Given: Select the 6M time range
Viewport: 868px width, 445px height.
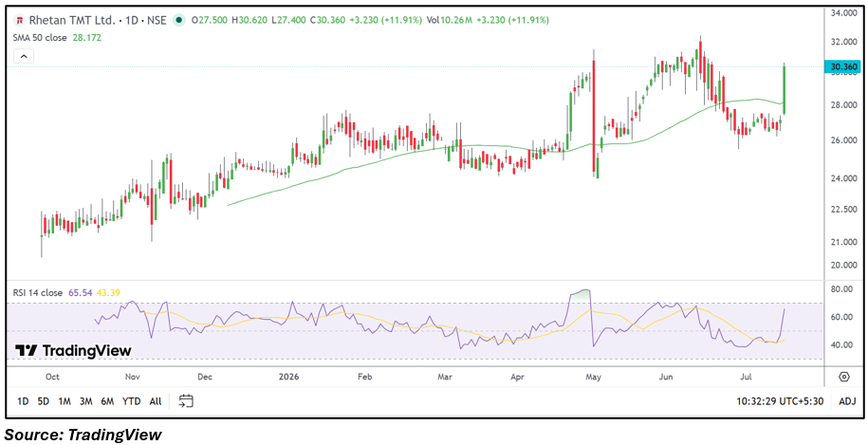Looking at the screenshot, I should click(x=107, y=401).
